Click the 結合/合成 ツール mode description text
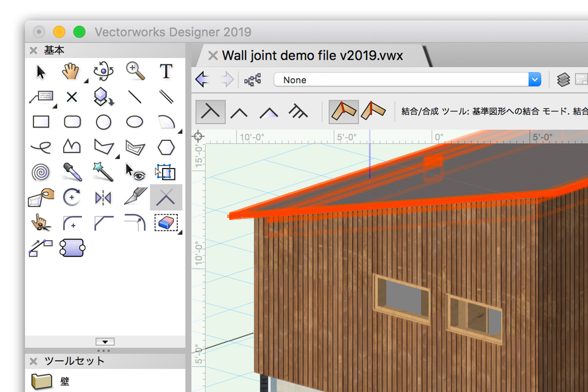Screen dimensions: 588x392 pyautogui.click(x=494, y=111)
